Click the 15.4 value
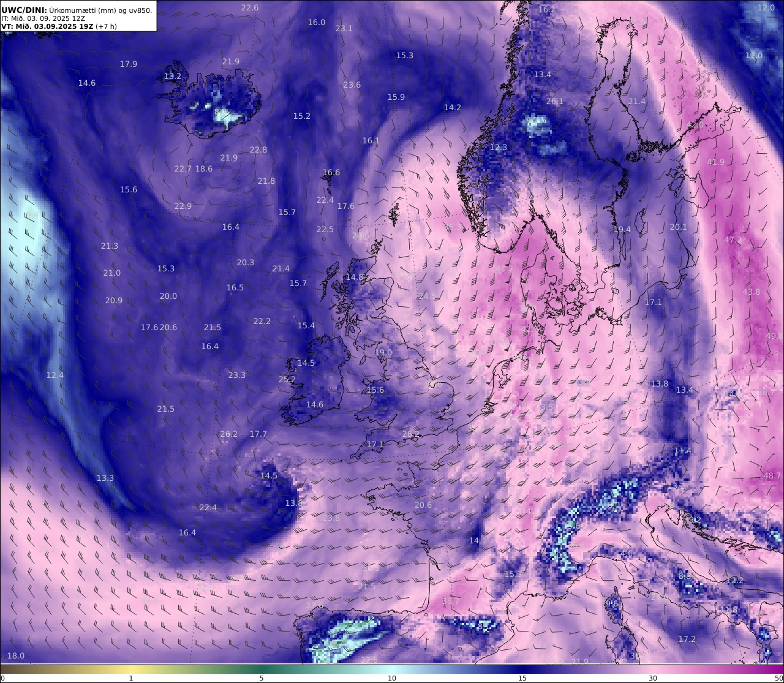The width and height of the screenshot is (784, 683). coord(306,326)
